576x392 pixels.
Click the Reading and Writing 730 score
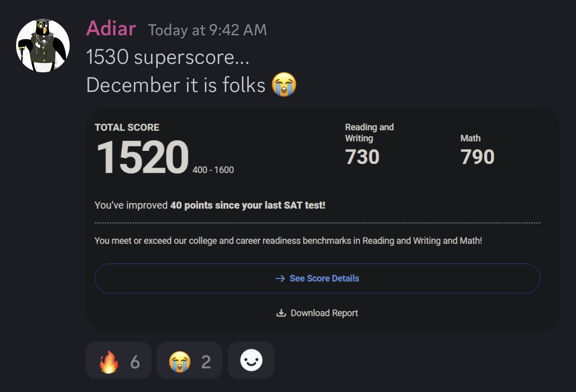click(362, 156)
